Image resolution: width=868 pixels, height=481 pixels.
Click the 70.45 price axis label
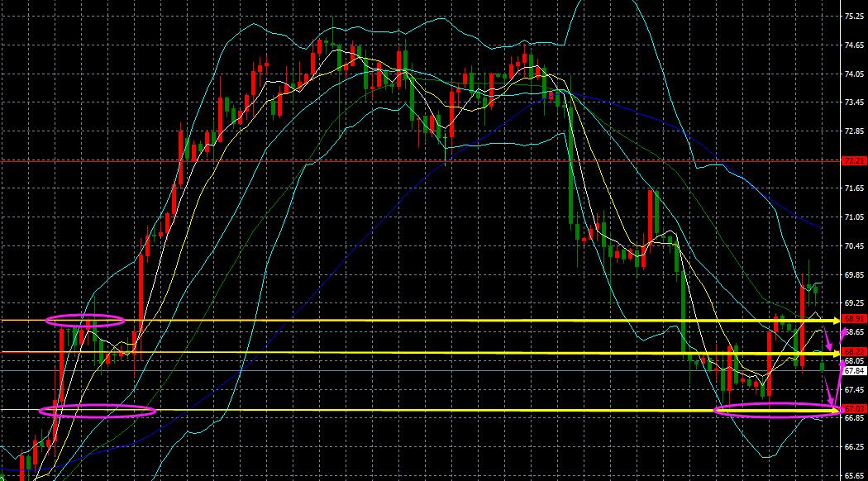point(854,246)
